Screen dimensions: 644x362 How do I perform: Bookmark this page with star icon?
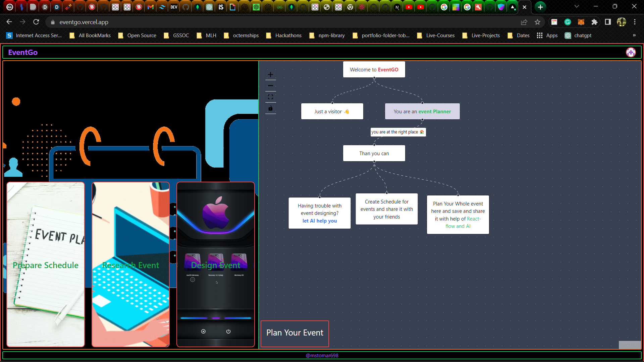pos(537,22)
